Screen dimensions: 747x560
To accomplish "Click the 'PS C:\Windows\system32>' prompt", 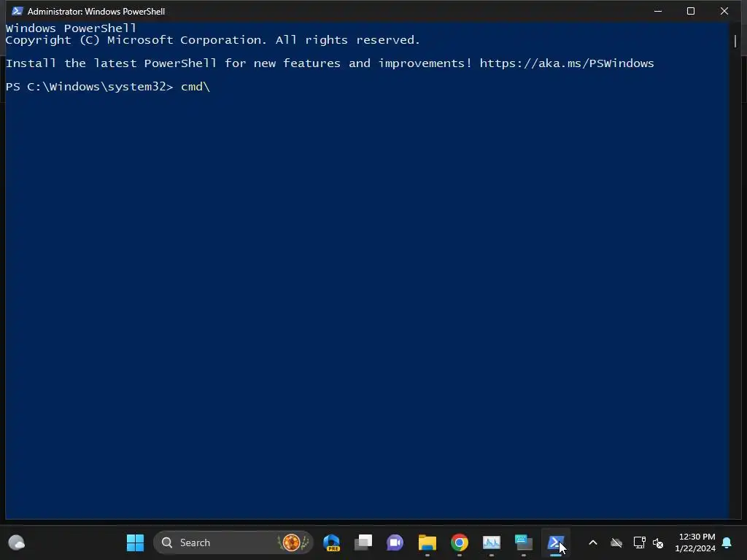I will click(x=89, y=87).
